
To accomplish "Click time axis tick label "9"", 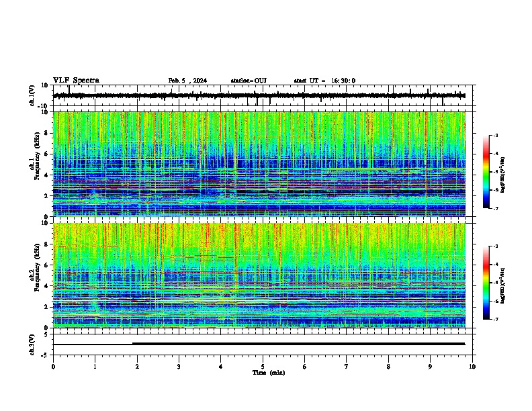I will pyautogui.click(x=430, y=367).
